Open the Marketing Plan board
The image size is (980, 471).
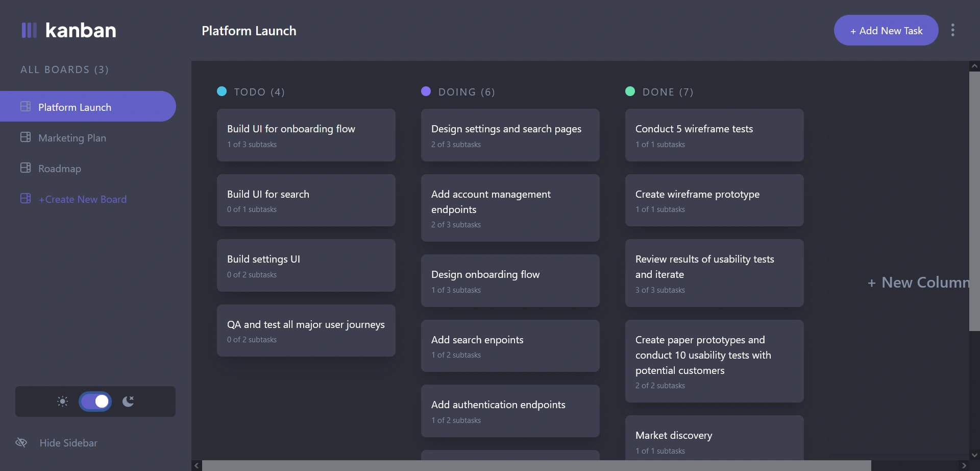click(x=72, y=137)
